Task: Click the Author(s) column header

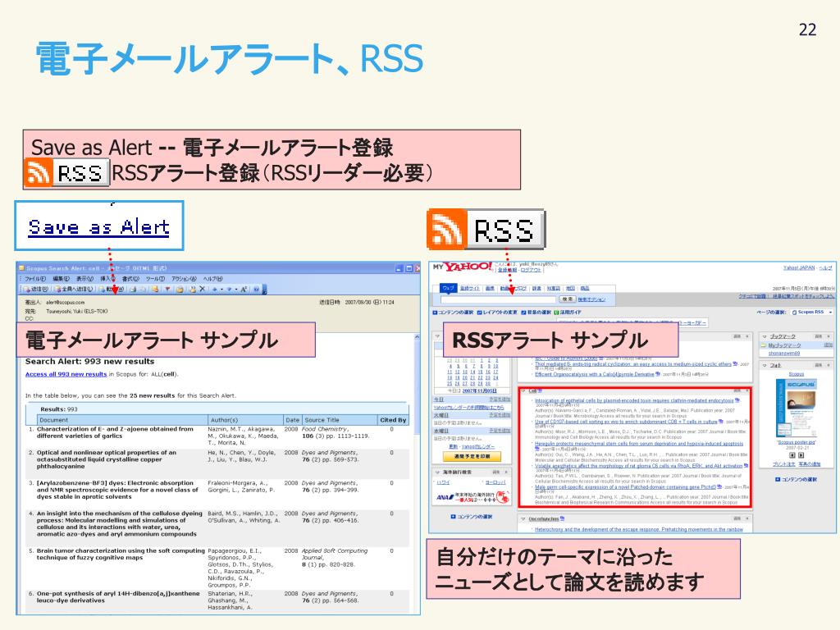Action: pyautogui.click(x=245, y=420)
